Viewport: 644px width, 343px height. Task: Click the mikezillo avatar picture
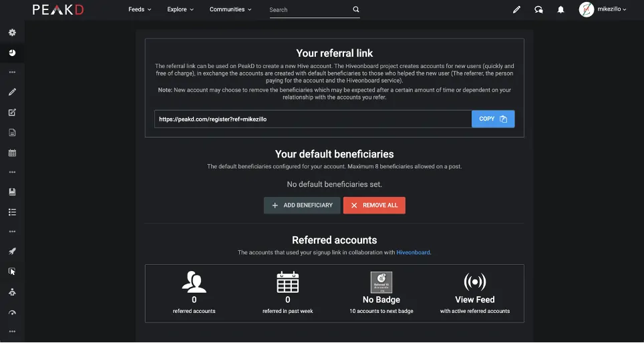tap(587, 9)
